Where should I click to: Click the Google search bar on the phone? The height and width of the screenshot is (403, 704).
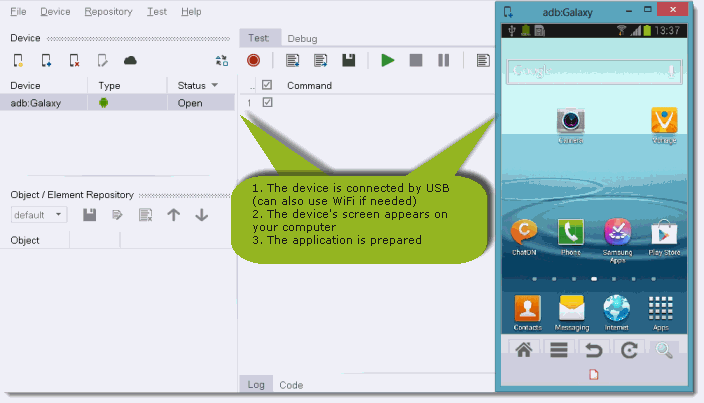[594, 72]
